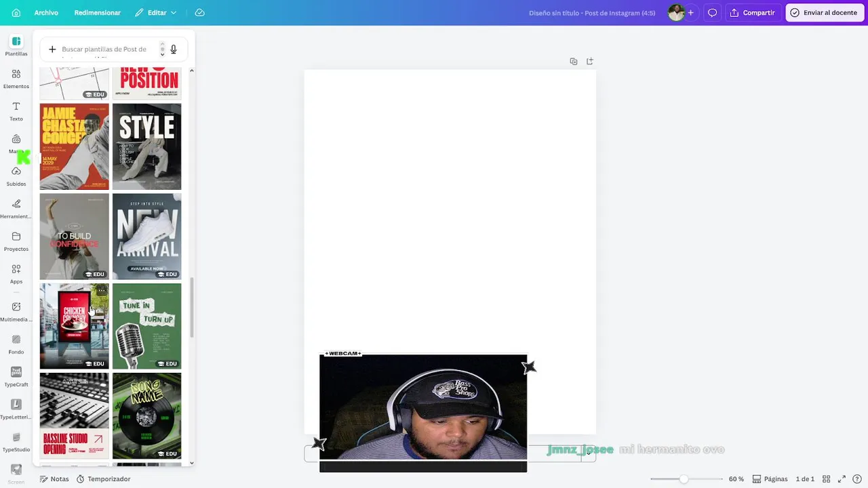The image size is (868, 488).
Task: Duplicate the page with copy icon
Action: coord(574,61)
